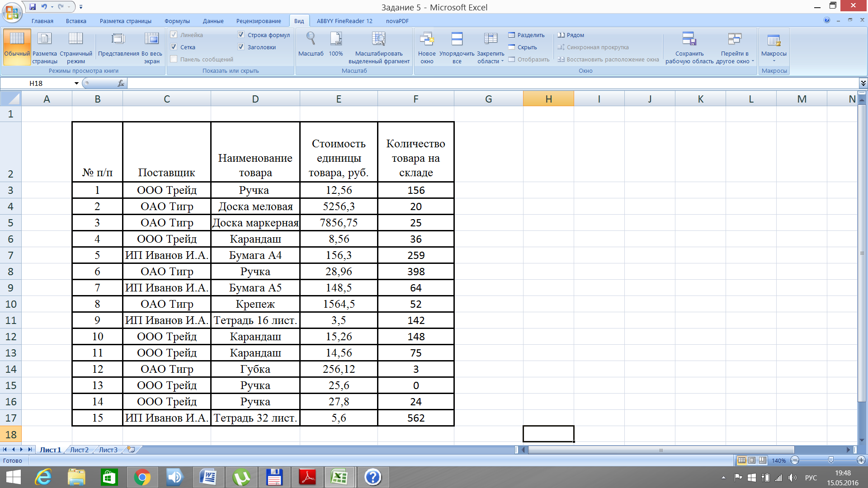This screenshot has height=488, width=868.
Task: Expand the Лист2 sheet tab
Action: coord(80,449)
